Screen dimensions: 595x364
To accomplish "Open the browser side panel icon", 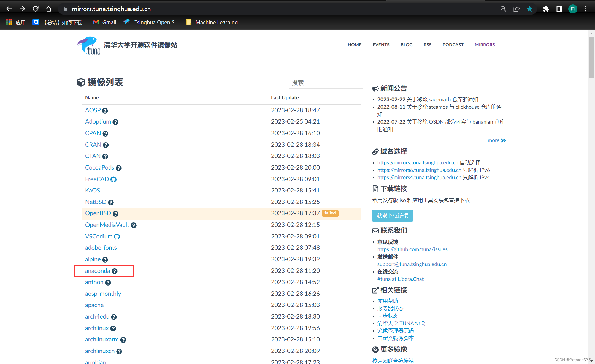I will point(559,9).
